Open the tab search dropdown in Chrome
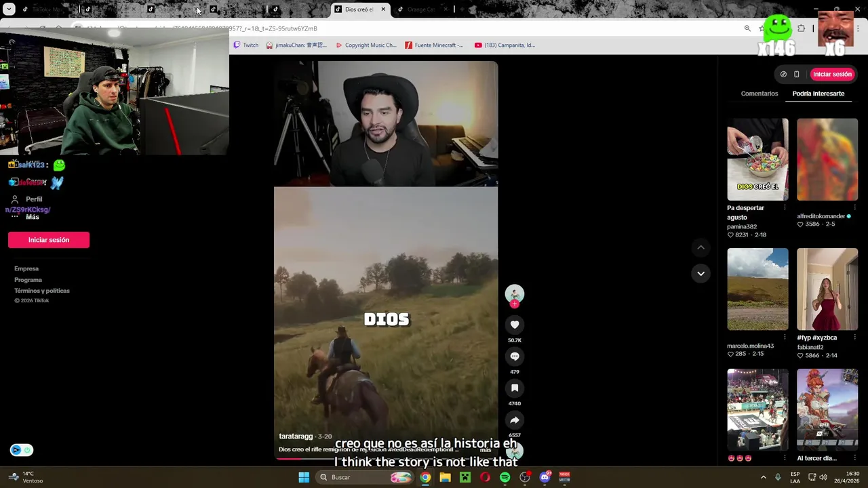868x488 pixels. coord(9,9)
